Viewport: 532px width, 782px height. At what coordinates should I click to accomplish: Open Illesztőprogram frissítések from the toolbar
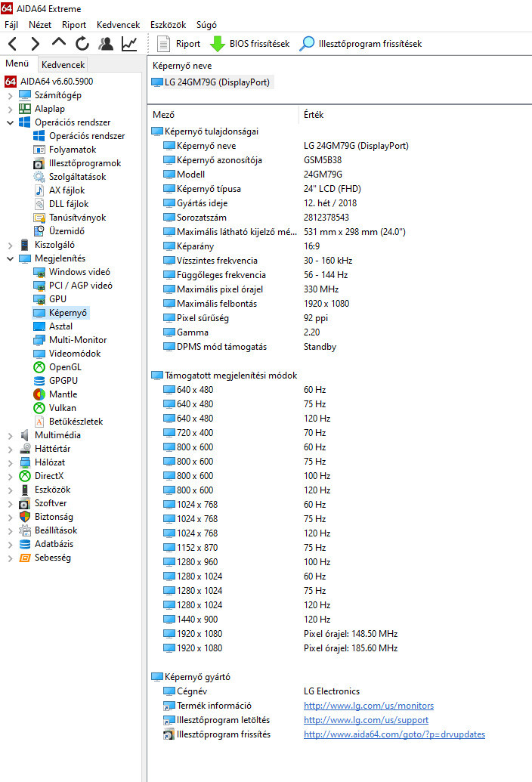click(x=360, y=44)
